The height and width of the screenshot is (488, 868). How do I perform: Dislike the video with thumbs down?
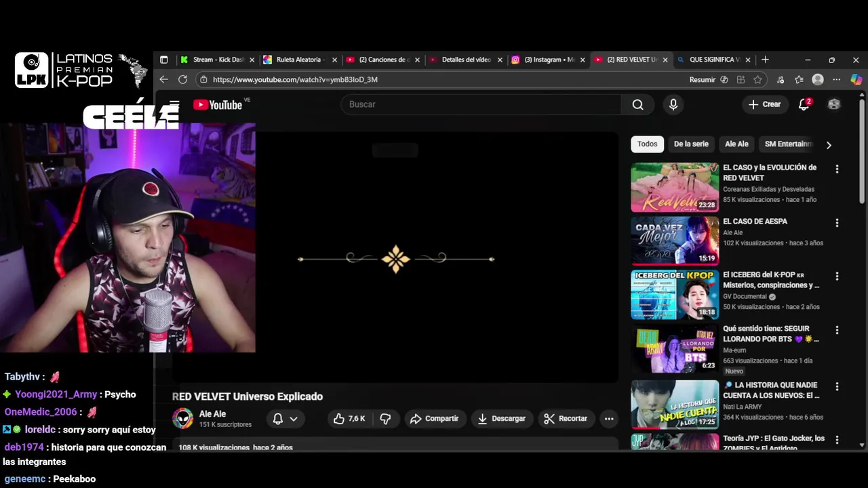(x=385, y=419)
